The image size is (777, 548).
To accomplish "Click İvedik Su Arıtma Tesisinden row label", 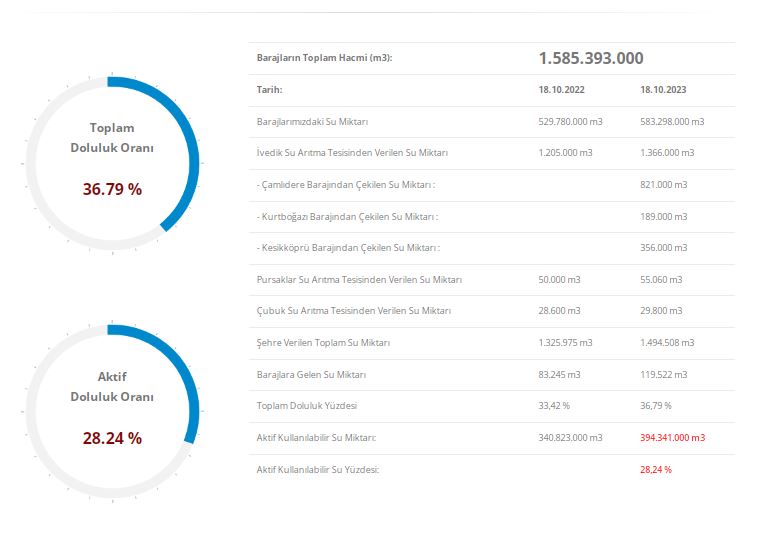I will point(352,153).
